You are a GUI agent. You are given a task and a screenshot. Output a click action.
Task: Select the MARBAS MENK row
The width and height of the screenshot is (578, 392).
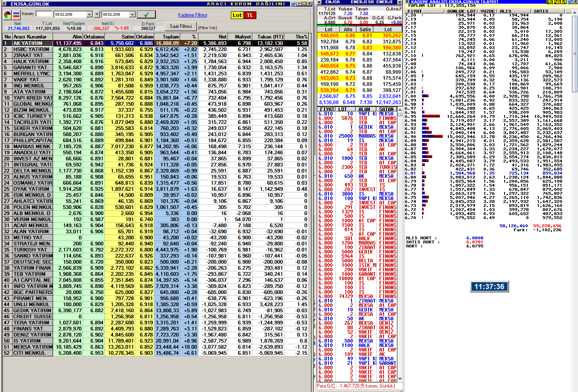coord(156,146)
